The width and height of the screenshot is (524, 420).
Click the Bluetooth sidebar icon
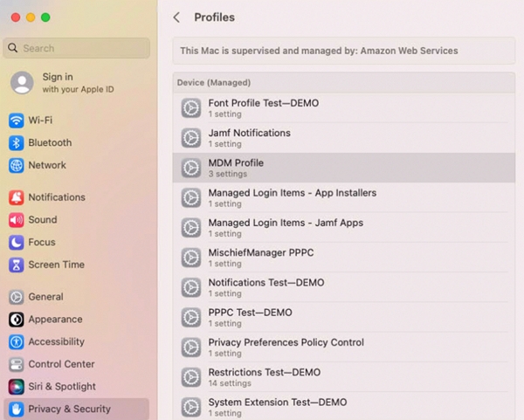[16, 143]
